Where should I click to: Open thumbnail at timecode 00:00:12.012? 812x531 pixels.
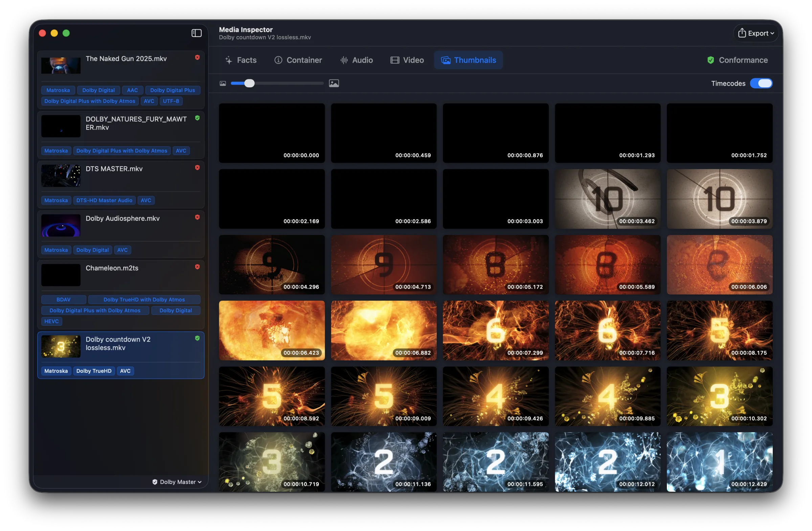tap(608, 462)
